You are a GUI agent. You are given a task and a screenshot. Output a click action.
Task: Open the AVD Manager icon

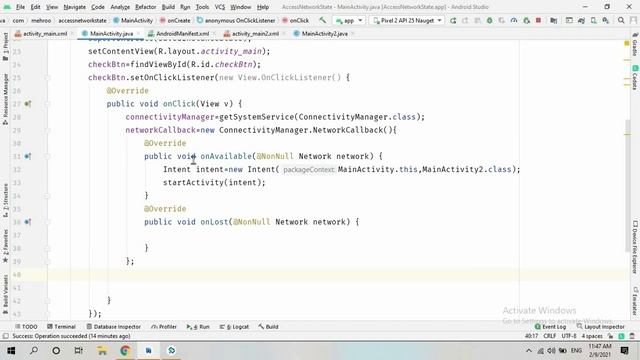(x=593, y=20)
